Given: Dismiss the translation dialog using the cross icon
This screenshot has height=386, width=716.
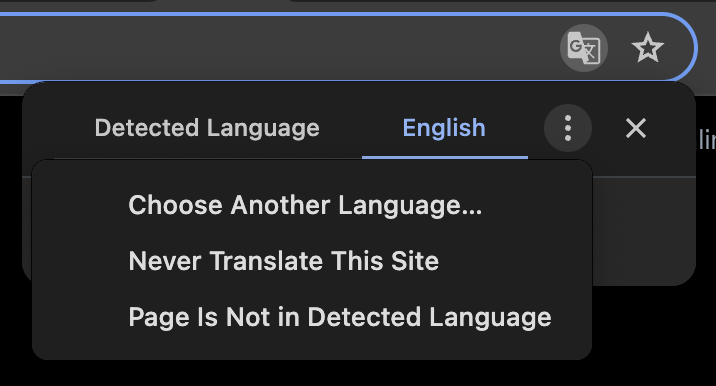Looking at the screenshot, I should click(x=636, y=128).
